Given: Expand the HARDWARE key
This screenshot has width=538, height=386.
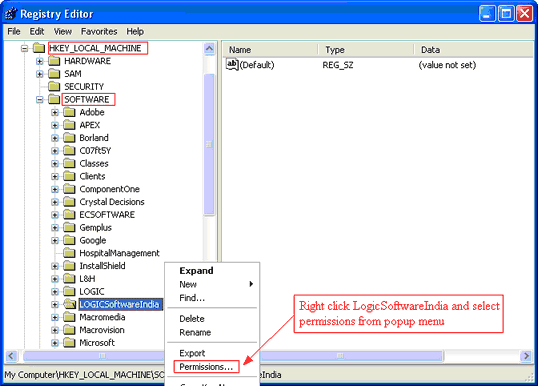Looking at the screenshot, I should [39, 61].
